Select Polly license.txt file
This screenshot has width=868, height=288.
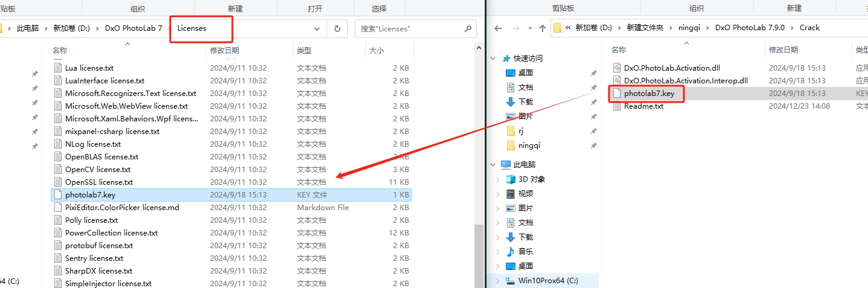coord(91,220)
